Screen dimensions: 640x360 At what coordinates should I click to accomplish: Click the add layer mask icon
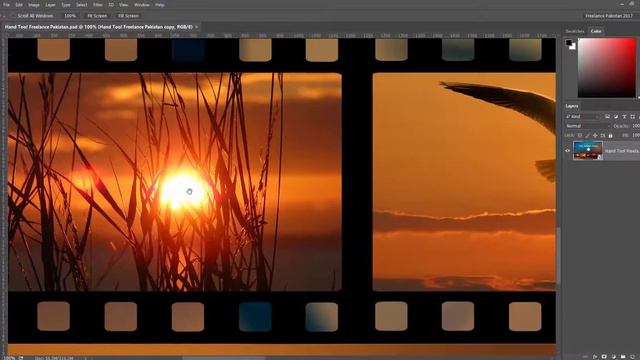(604, 357)
